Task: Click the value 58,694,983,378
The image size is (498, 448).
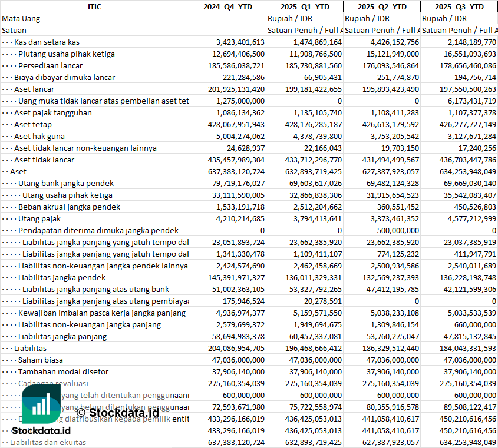Action: pyautogui.click(x=238, y=336)
